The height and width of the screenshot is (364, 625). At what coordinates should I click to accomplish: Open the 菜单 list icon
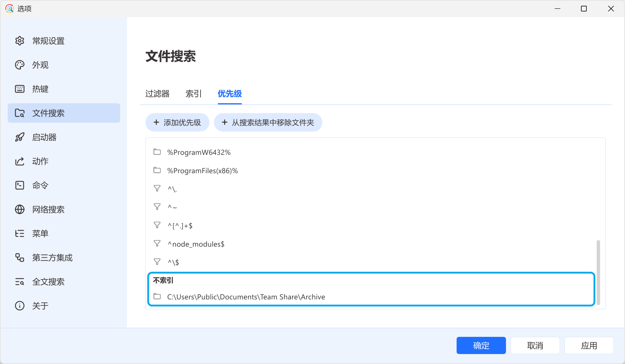click(x=20, y=234)
